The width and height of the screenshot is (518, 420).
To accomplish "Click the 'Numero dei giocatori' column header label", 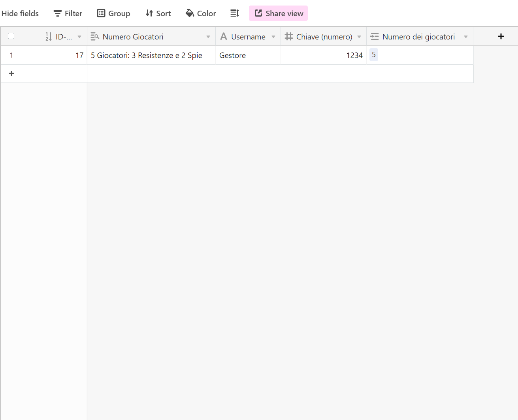I will (418, 37).
